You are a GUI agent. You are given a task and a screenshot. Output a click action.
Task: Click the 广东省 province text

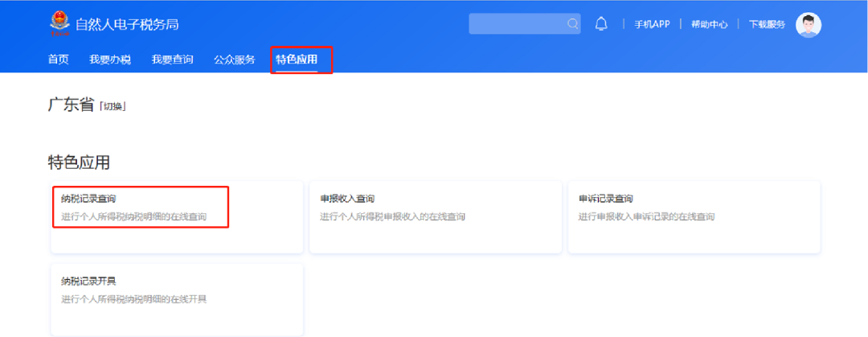tap(72, 105)
